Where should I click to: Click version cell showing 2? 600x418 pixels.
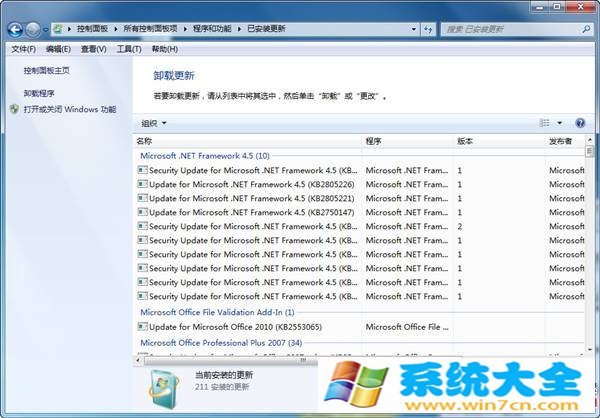coord(460,227)
